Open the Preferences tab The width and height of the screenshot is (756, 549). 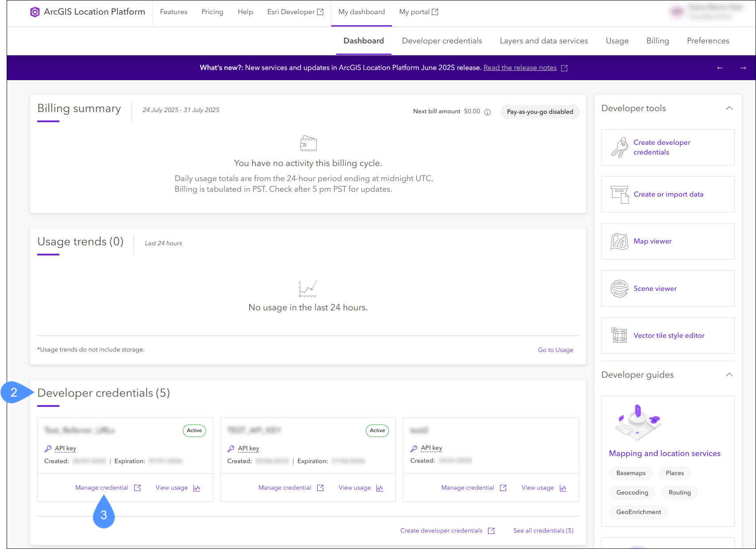(708, 41)
